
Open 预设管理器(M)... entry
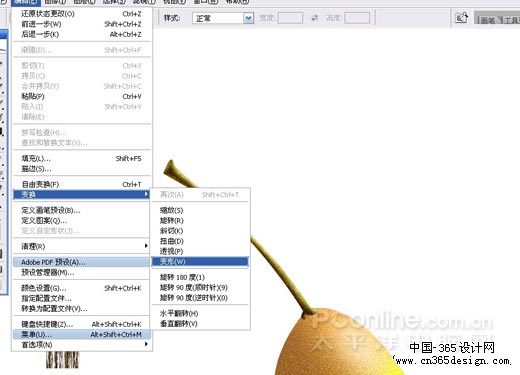(x=82, y=272)
